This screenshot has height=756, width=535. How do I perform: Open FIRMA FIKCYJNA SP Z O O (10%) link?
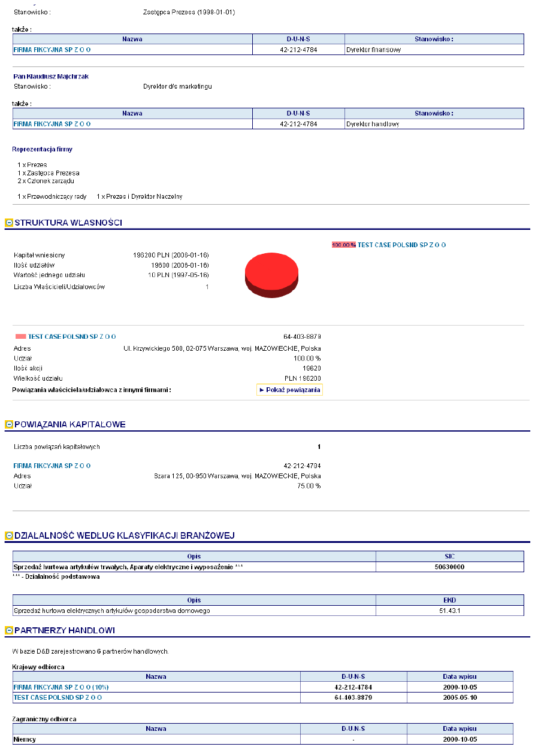point(61,687)
